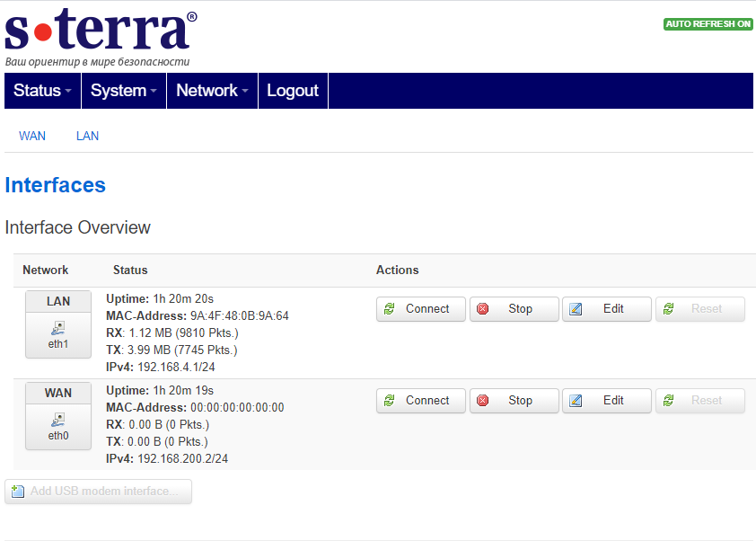Switch to the WAN tab
The height and width of the screenshot is (541, 756).
point(32,136)
